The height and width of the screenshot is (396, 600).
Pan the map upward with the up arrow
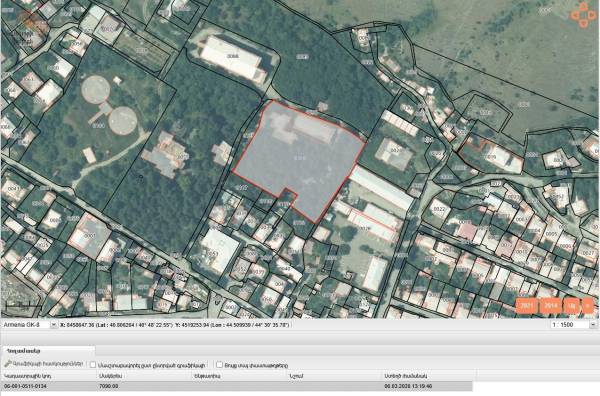[x=584, y=7]
